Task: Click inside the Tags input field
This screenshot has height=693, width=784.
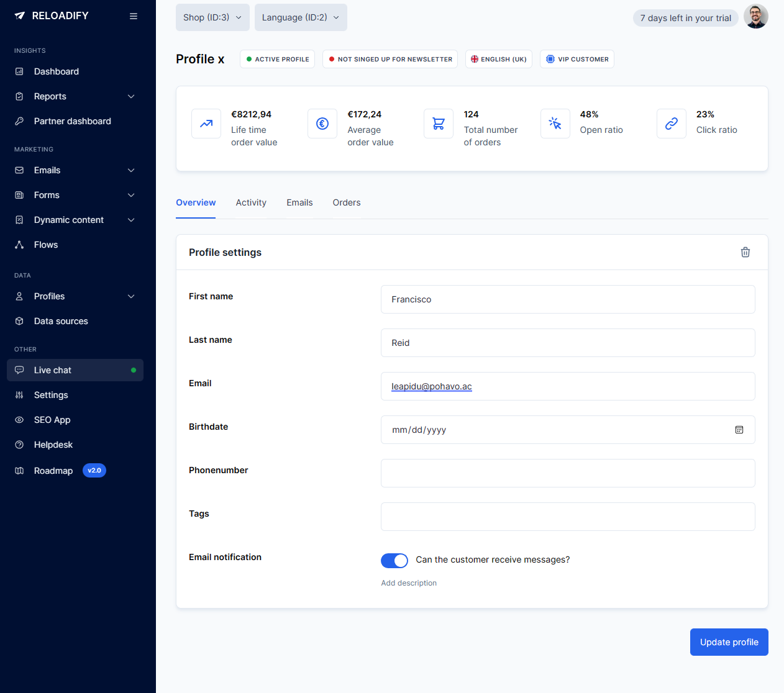Action: click(567, 516)
